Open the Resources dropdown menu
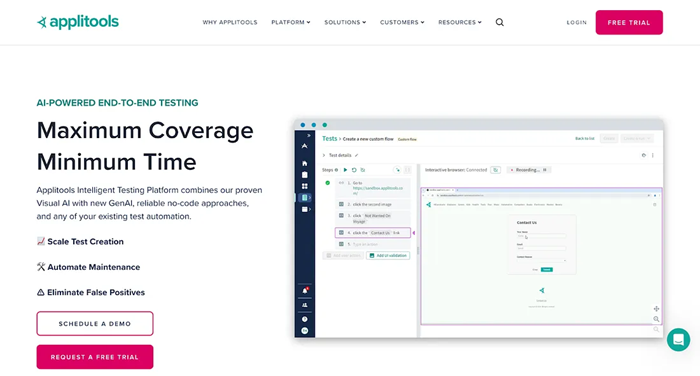Screen dimensions: 700x376 click(460, 22)
